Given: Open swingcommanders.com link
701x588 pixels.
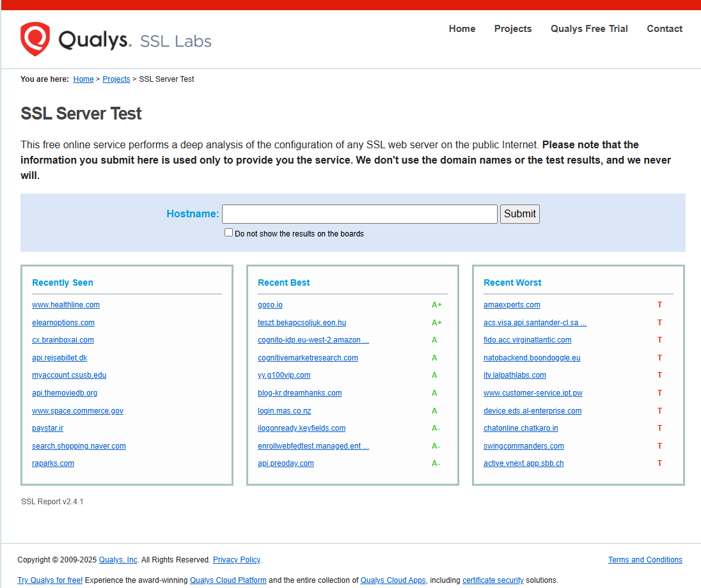Looking at the screenshot, I should [524, 446].
